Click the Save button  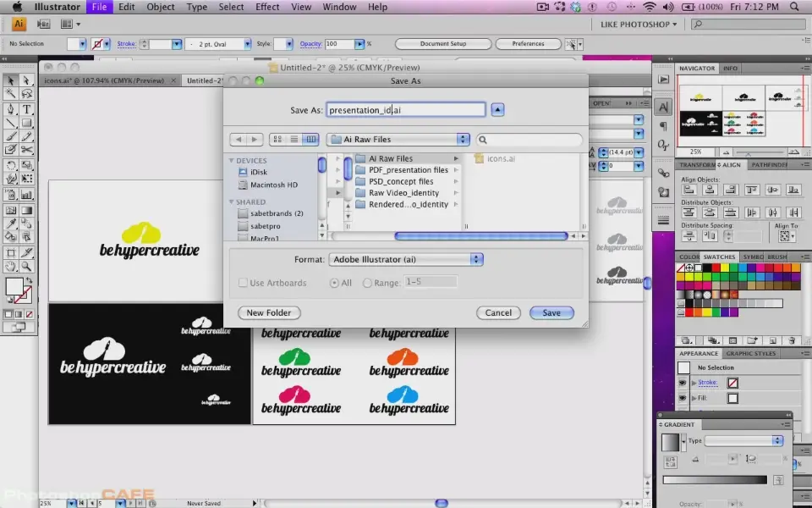[551, 312]
